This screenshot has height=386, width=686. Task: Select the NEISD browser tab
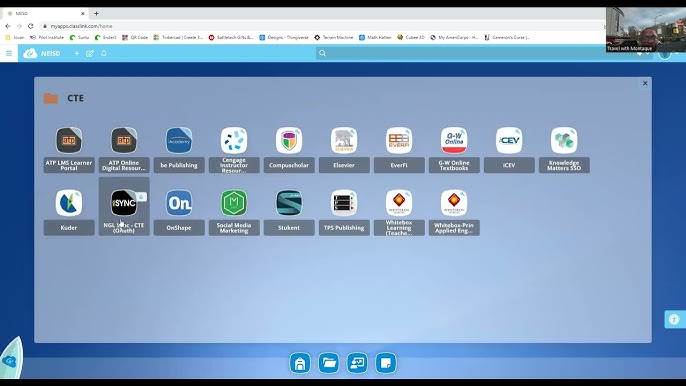(46, 14)
